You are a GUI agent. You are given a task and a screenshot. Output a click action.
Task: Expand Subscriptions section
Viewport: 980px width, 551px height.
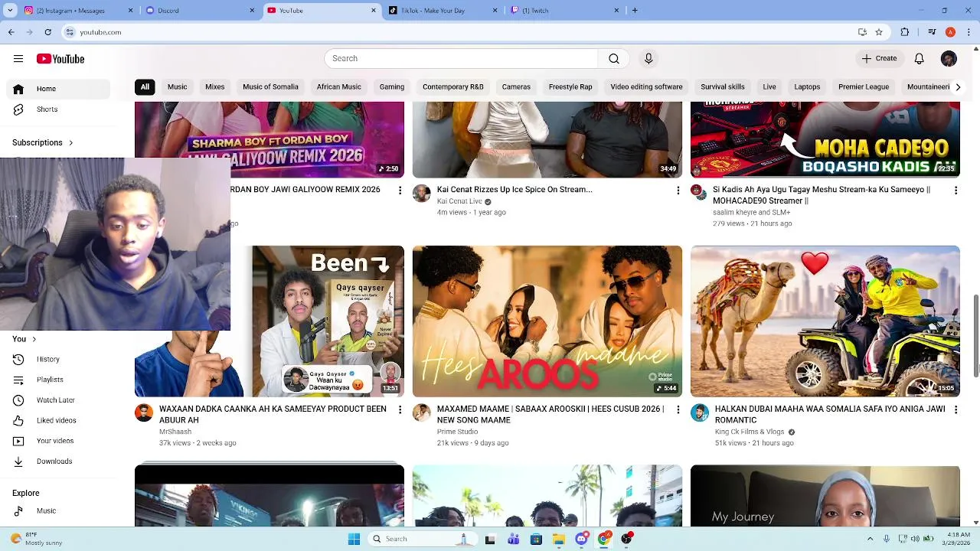click(x=43, y=142)
